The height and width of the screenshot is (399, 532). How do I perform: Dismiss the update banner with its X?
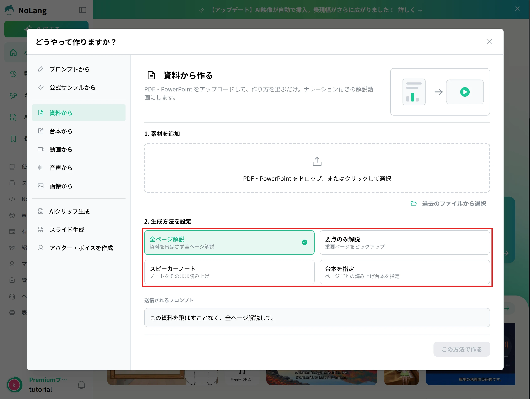[x=517, y=9]
